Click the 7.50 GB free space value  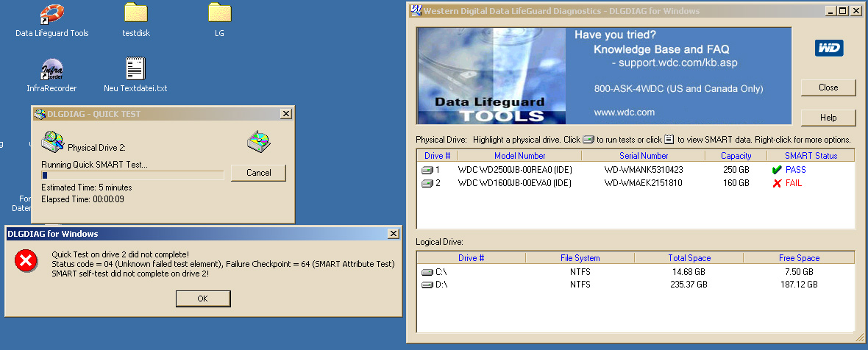[799, 272]
